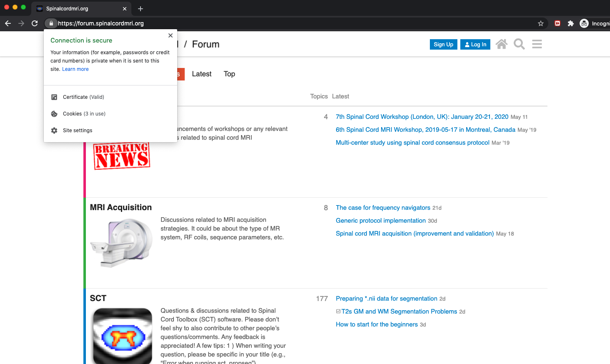Click the forum home icon
This screenshot has height=364, width=610.
coord(502,44)
